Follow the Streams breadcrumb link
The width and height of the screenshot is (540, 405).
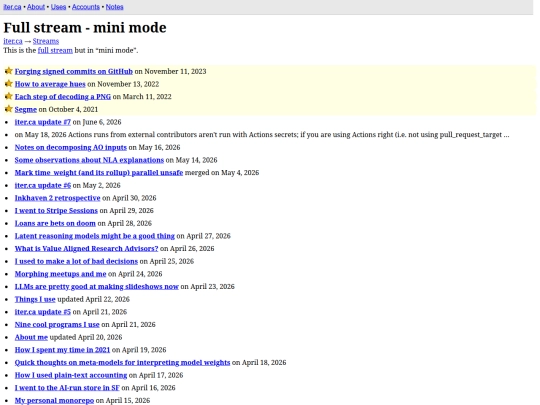(x=46, y=41)
